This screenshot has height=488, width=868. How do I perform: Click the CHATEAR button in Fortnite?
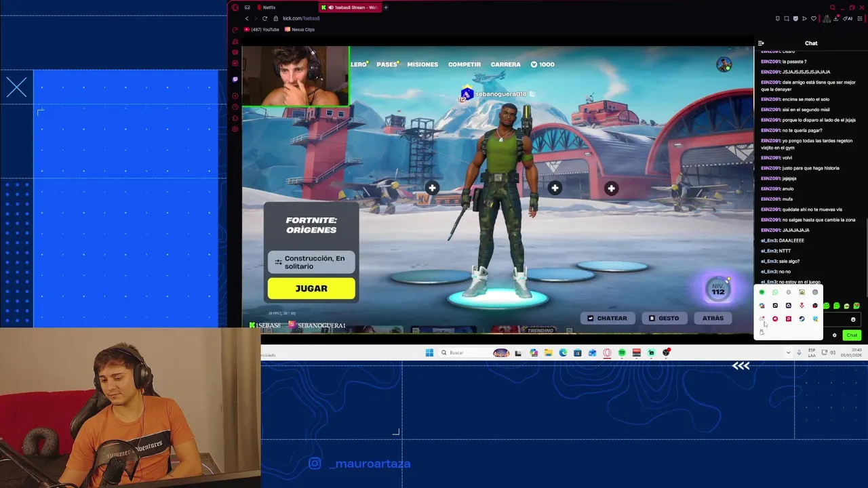tap(607, 318)
